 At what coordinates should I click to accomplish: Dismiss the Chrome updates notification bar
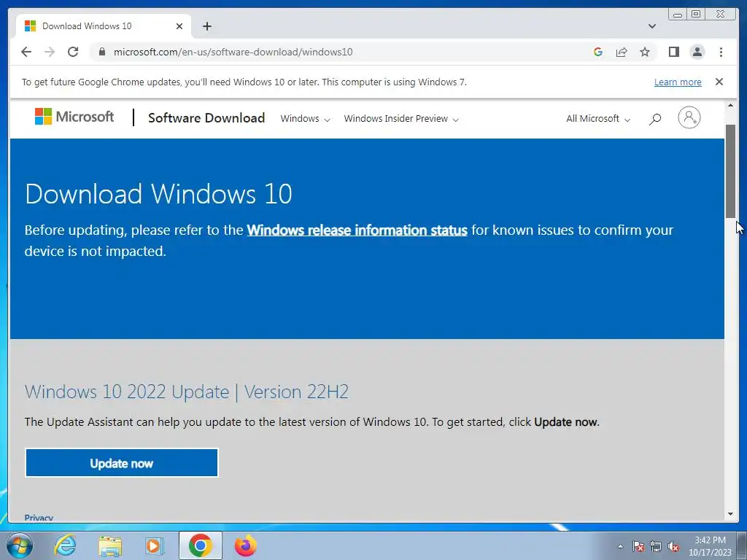(x=719, y=82)
